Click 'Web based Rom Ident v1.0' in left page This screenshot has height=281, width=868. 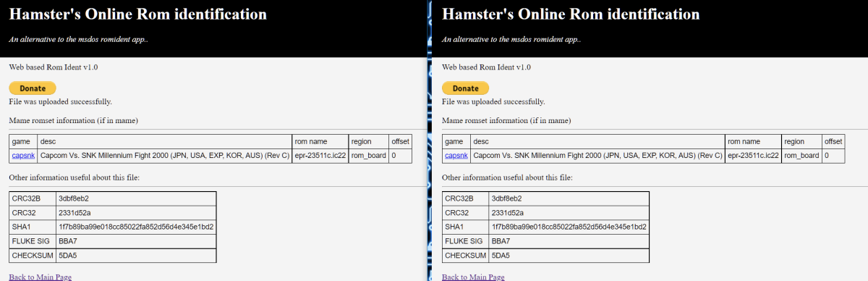click(x=53, y=67)
